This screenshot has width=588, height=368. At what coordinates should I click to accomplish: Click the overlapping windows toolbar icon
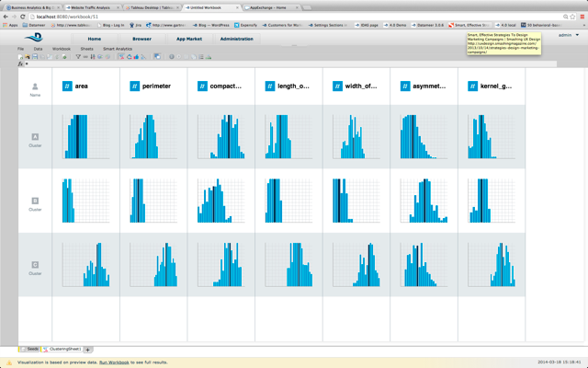tap(157, 57)
